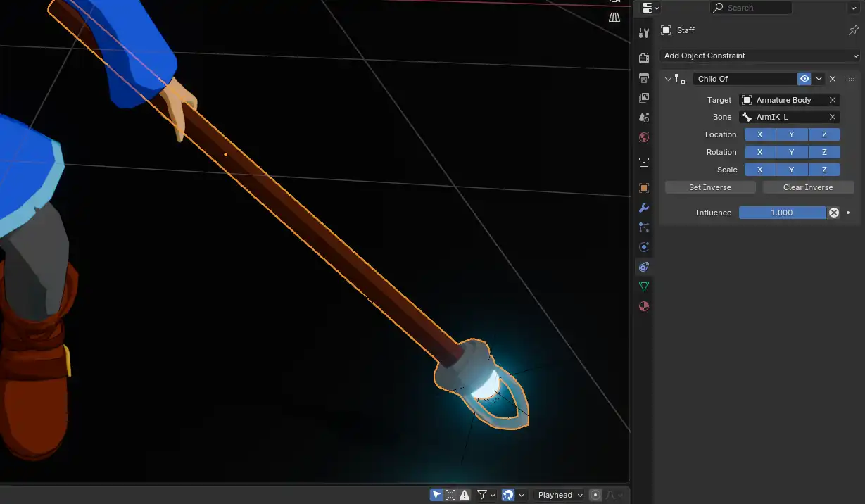Open the World properties tab
The image size is (865, 504).
(x=643, y=137)
